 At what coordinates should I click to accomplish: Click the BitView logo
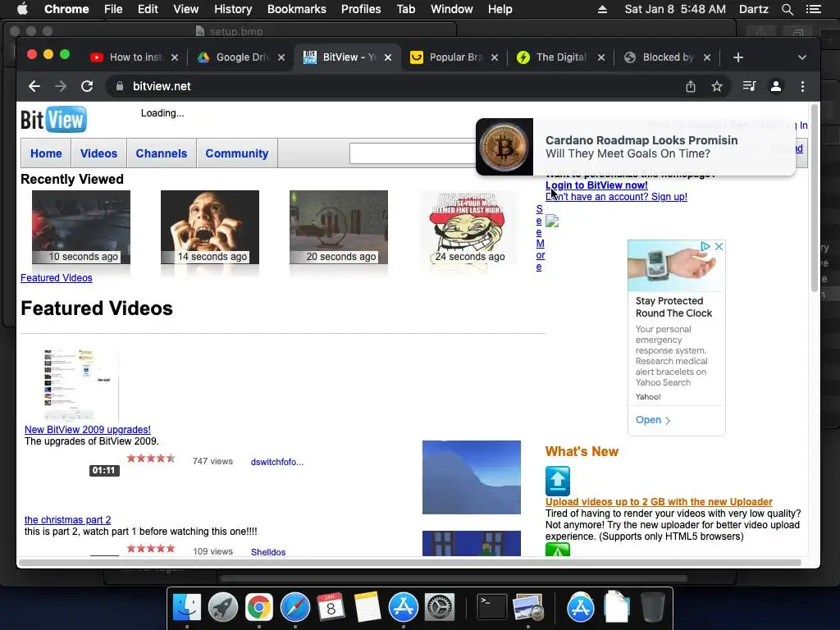(x=53, y=120)
